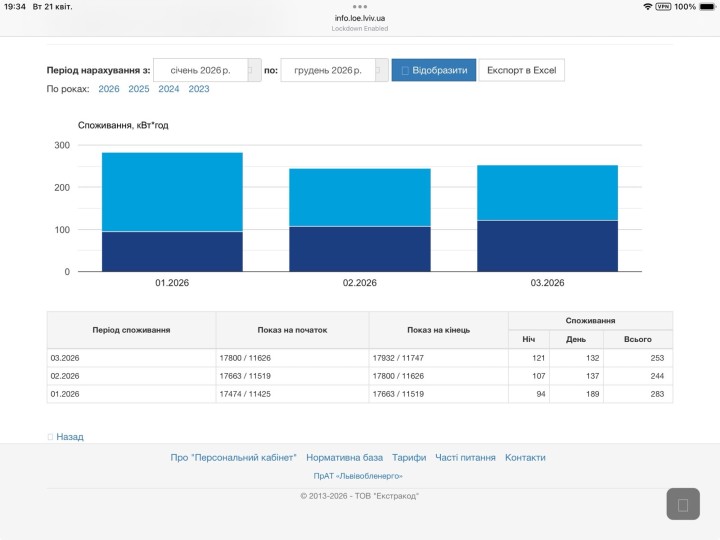Click the 17932 / 11747 reading cell
This screenshot has width=720, height=540.
tap(439, 358)
